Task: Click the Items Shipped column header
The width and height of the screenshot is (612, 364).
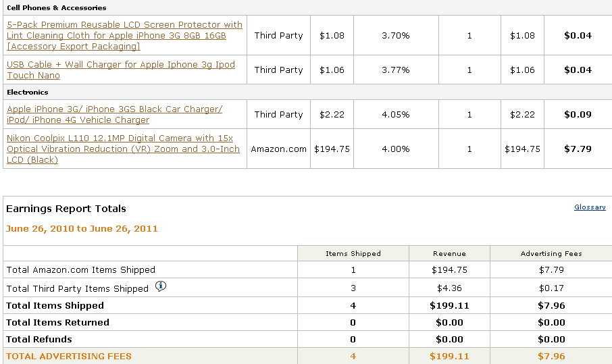Action: click(353, 254)
